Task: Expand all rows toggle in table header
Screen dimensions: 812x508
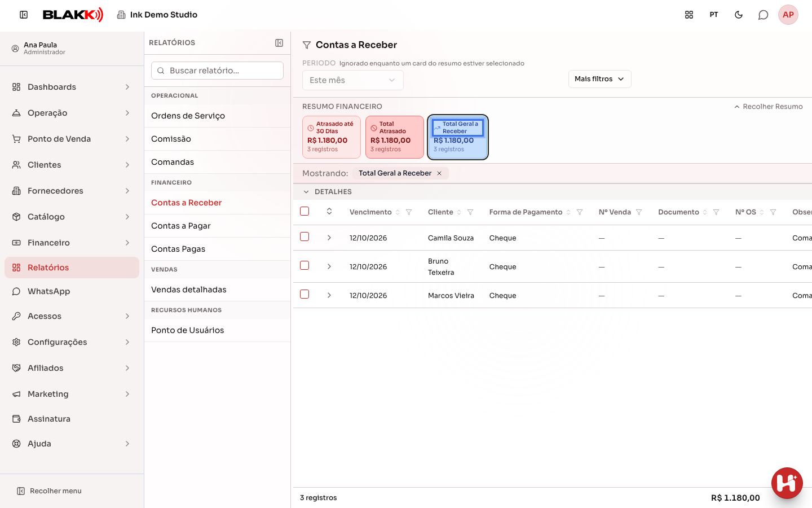Action: (329, 211)
